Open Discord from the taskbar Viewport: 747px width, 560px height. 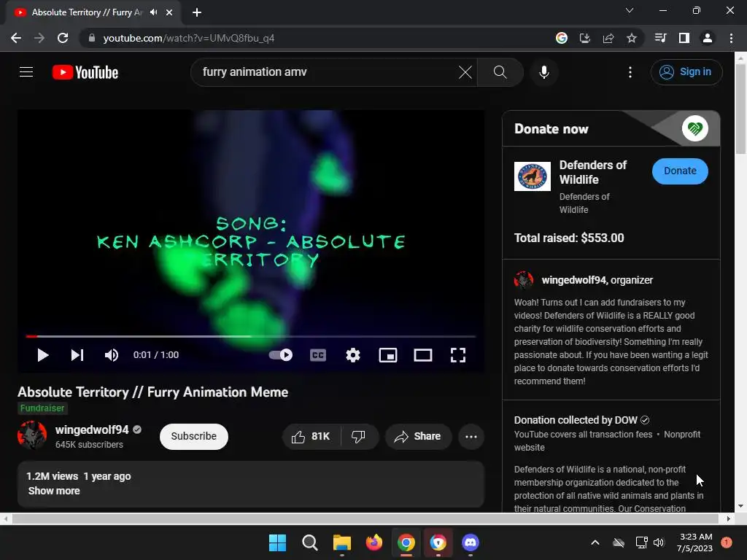click(471, 542)
